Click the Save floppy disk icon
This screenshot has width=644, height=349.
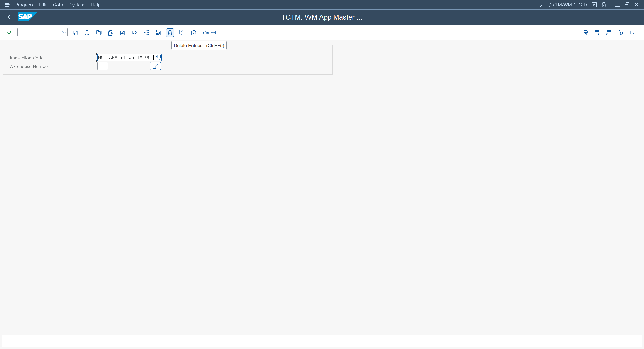click(x=75, y=33)
